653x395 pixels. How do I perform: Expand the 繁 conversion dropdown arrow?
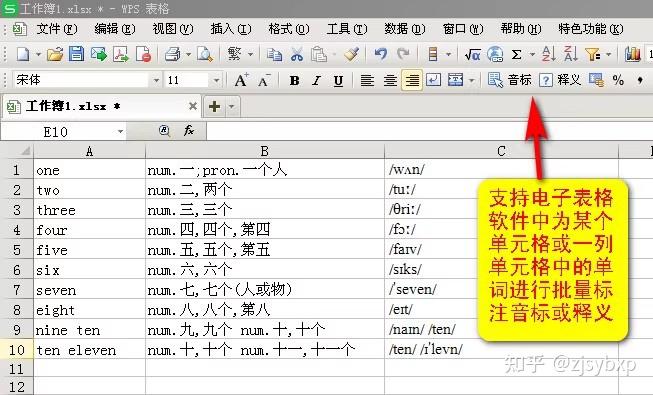[x=250, y=55]
